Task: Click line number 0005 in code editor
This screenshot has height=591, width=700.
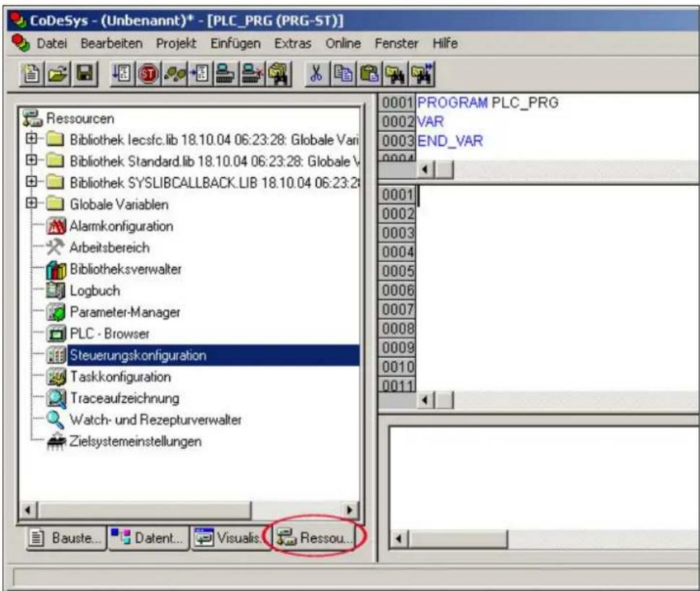Action: [397, 271]
